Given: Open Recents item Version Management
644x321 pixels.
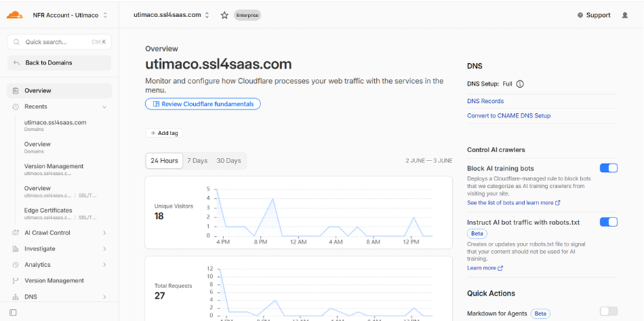Looking at the screenshot, I should [x=54, y=169].
